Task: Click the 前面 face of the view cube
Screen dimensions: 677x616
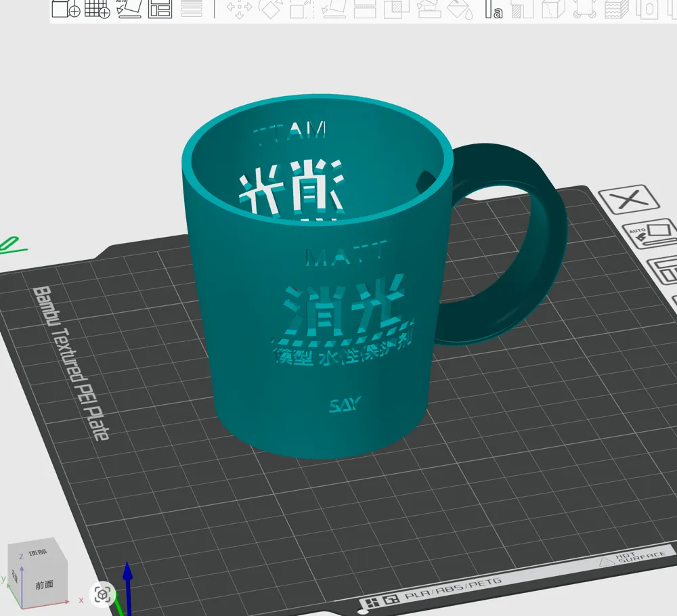Action: point(44,585)
